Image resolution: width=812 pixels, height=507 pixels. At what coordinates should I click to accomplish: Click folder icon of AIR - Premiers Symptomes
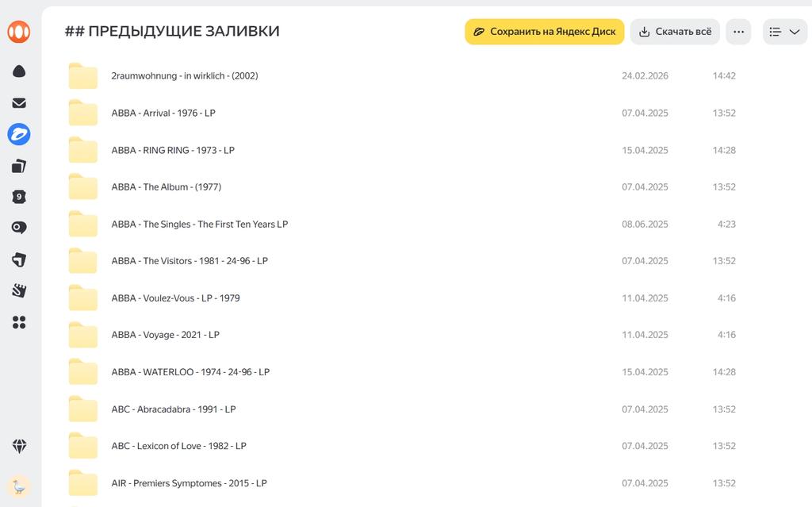click(82, 484)
